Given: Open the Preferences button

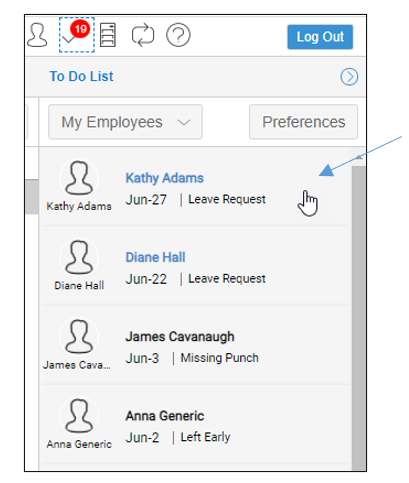Looking at the screenshot, I should (303, 122).
